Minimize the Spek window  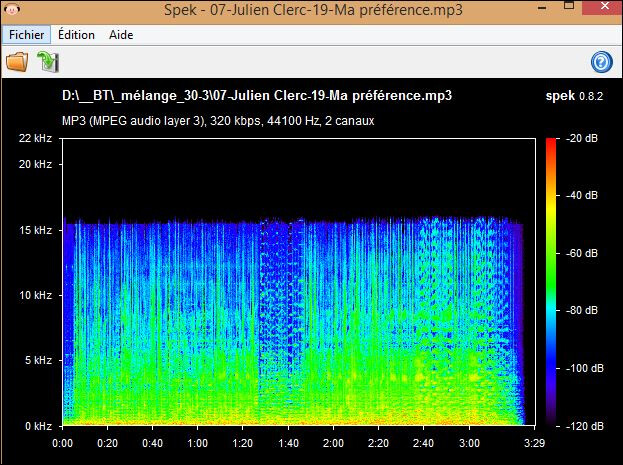coord(542,7)
